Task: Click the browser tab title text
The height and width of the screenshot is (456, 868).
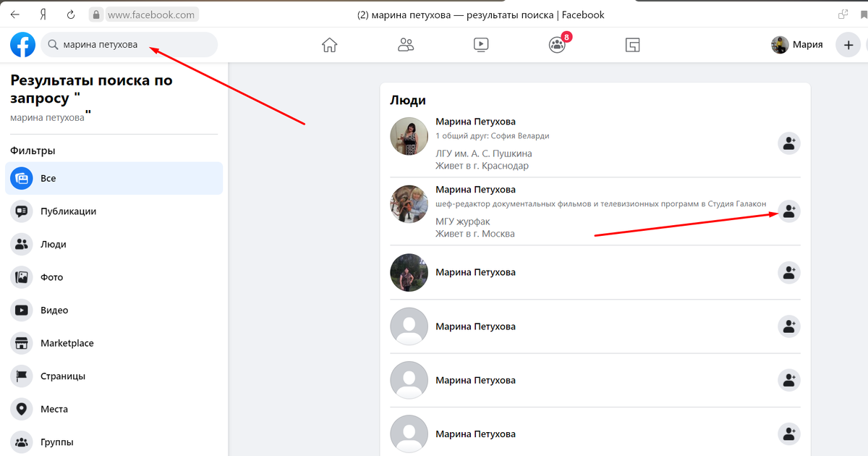Action: click(481, 14)
